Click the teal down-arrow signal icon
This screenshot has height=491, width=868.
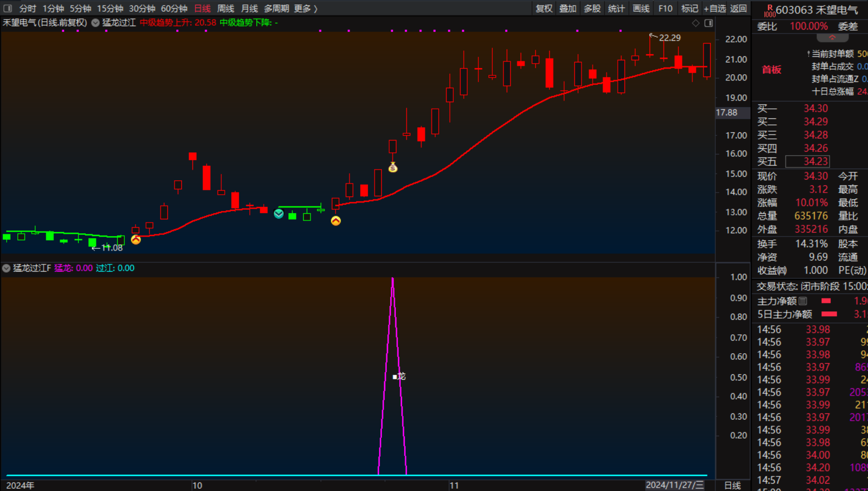(x=279, y=214)
